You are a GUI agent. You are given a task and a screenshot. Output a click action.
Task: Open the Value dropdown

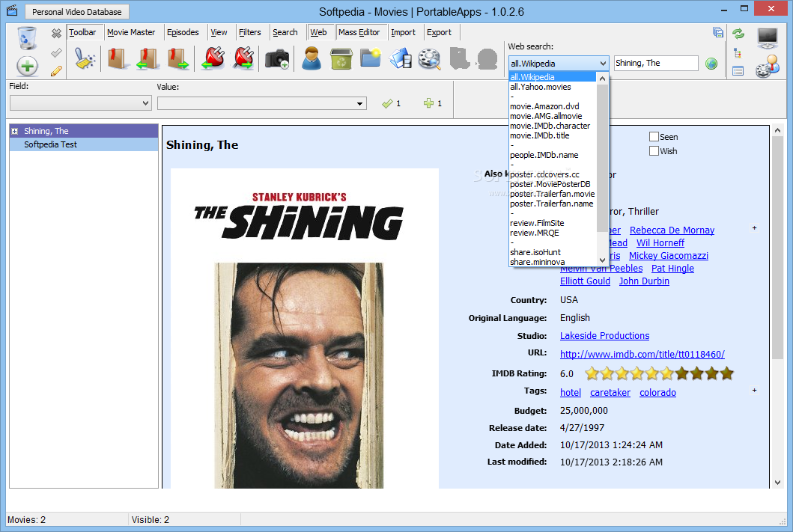pos(261,103)
